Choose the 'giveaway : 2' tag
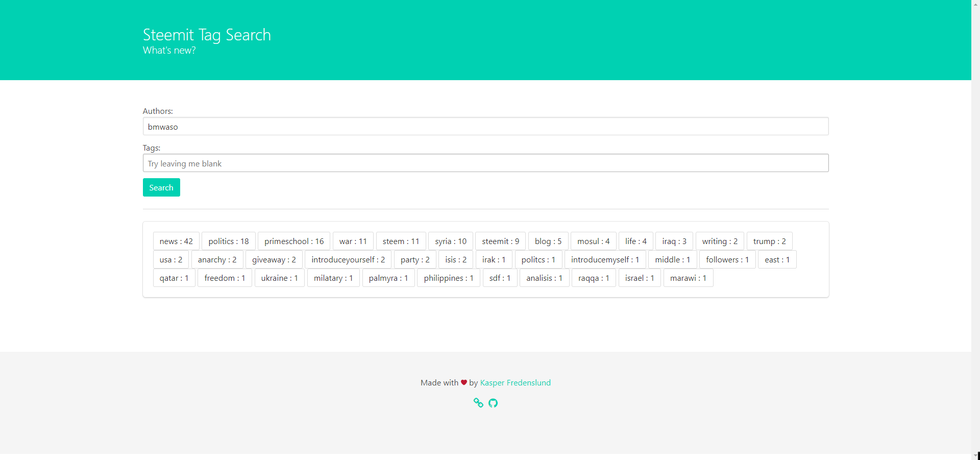980x460 pixels. pyautogui.click(x=274, y=259)
